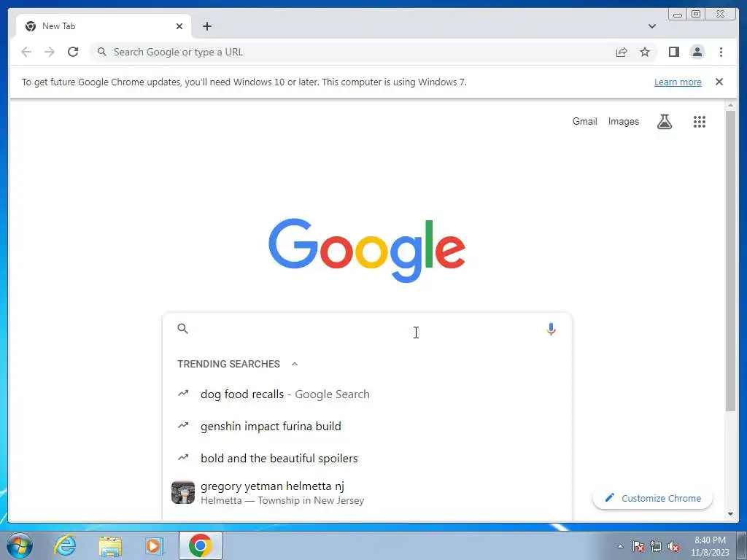Image resolution: width=747 pixels, height=560 pixels.
Task: Select 'dog food recalls' suggestion
Action: click(x=367, y=394)
